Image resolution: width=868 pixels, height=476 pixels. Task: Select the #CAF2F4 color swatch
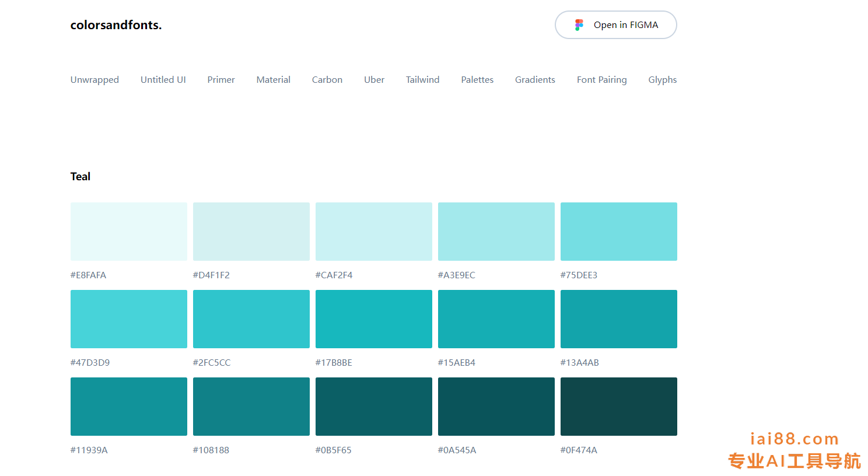coord(374,232)
